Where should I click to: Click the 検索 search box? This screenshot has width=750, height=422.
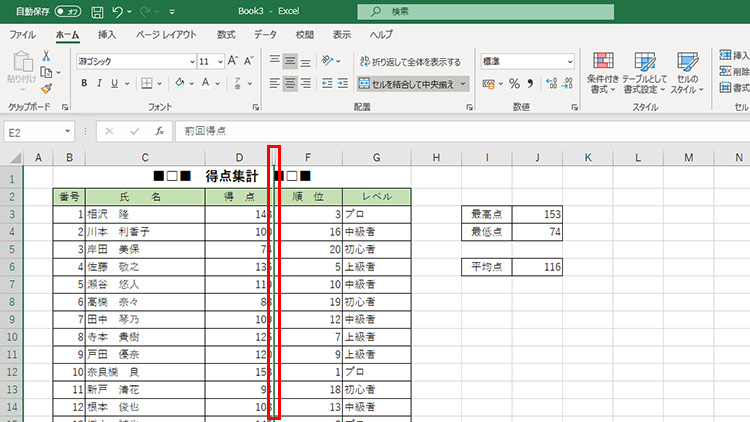tap(470, 12)
